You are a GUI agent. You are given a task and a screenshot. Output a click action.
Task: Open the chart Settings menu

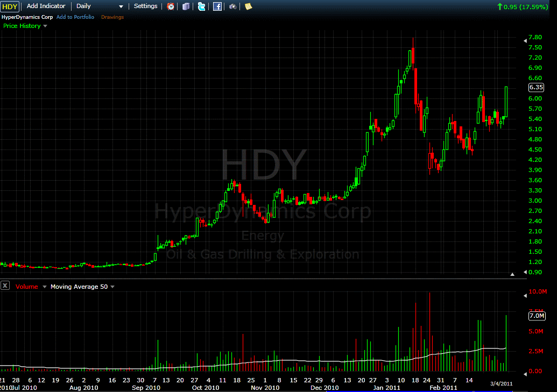(146, 6)
